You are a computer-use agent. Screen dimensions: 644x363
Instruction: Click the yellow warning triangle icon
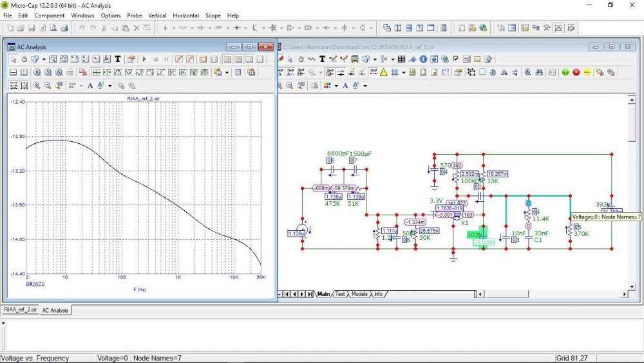[383, 72]
